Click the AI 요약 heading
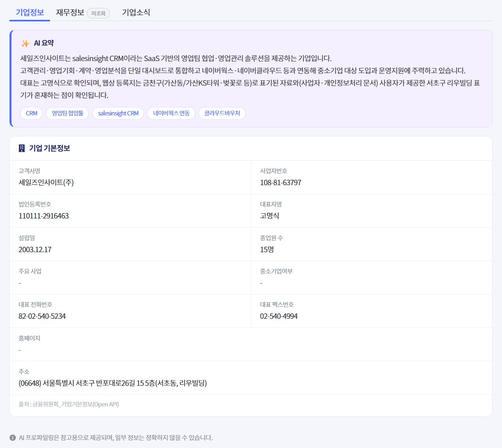 [x=44, y=43]
